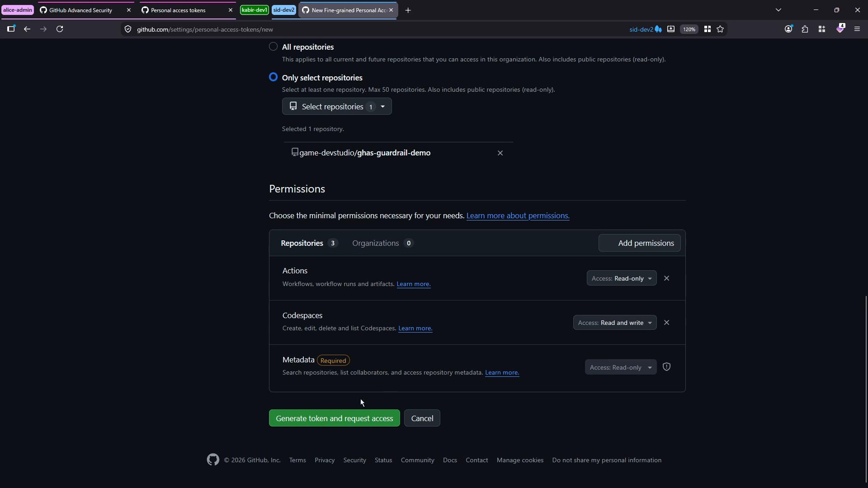The height and width of the screenshot is (488, 868).
Task: Change Codespaces access level dropdown
Action: (615, 323)
